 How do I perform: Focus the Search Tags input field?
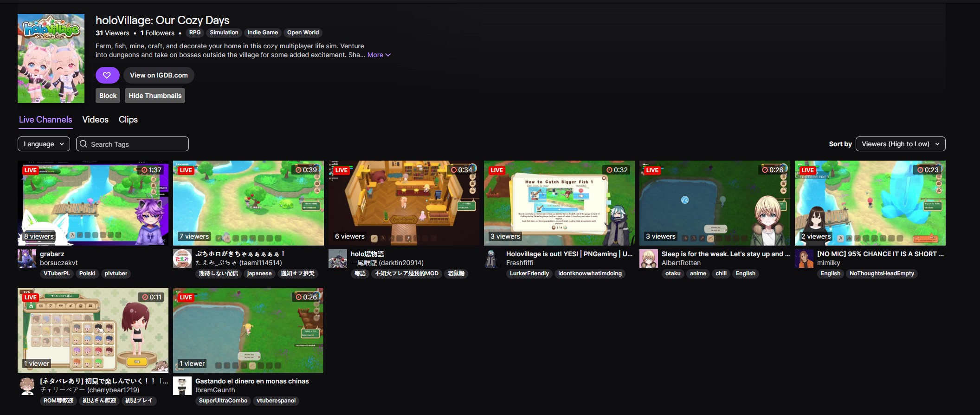[x=132, y=144]
